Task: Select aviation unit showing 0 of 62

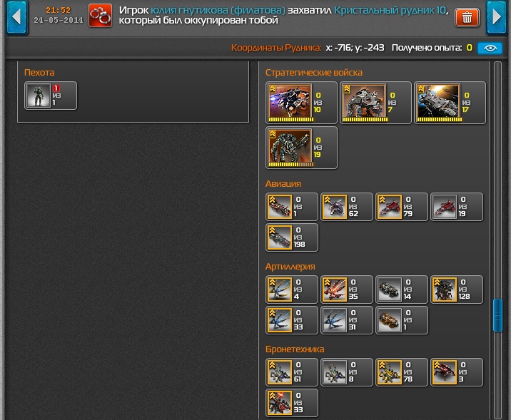Action: pos(347,207)
